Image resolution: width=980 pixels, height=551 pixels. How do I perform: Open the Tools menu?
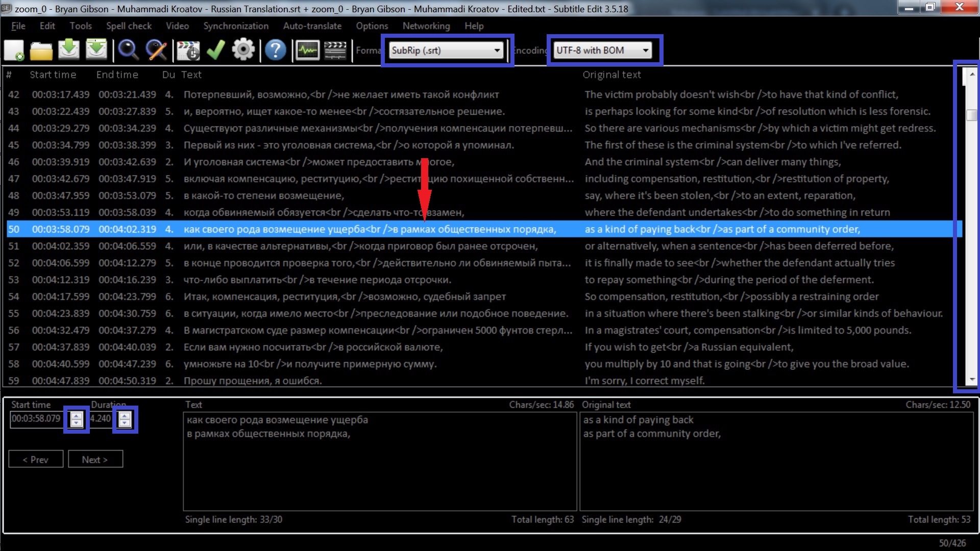81,26
